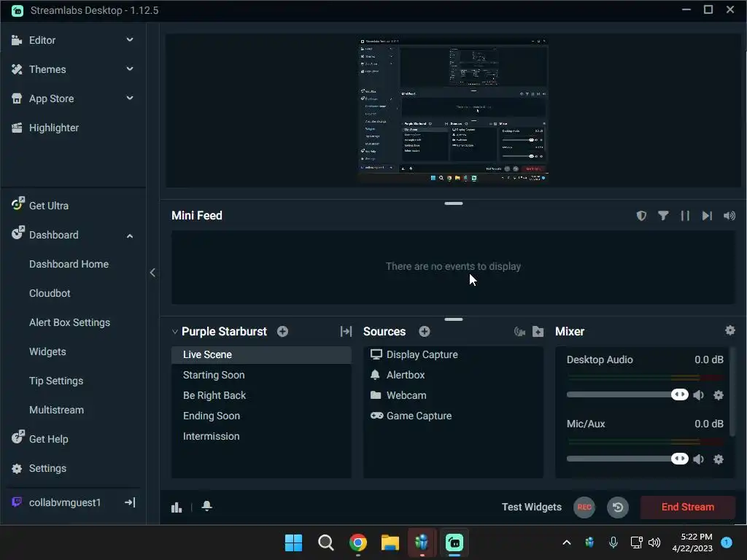The image size is (747, 560).
Task: Open the Mini Feed filter icon
Action: tap(663, 216)
